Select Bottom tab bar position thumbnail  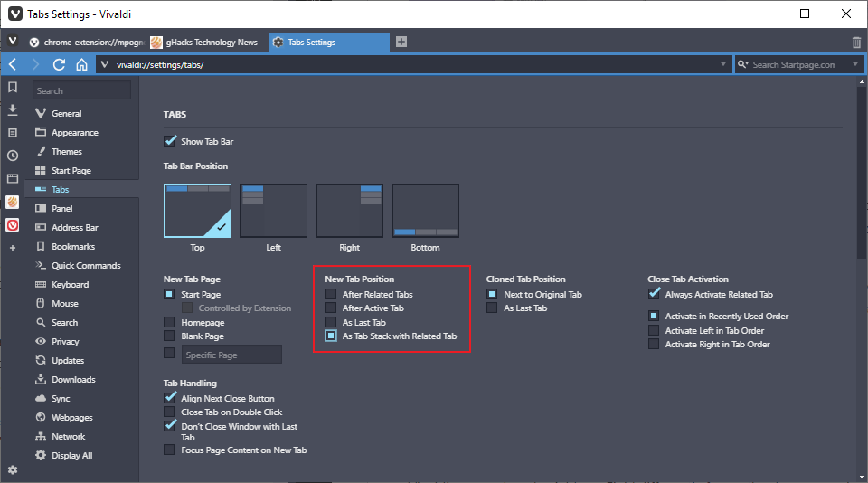425,211
